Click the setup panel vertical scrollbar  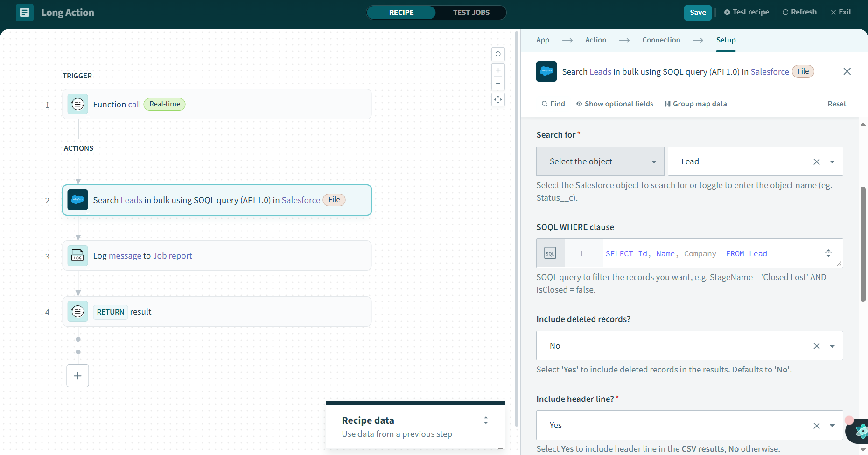[863, 244]
